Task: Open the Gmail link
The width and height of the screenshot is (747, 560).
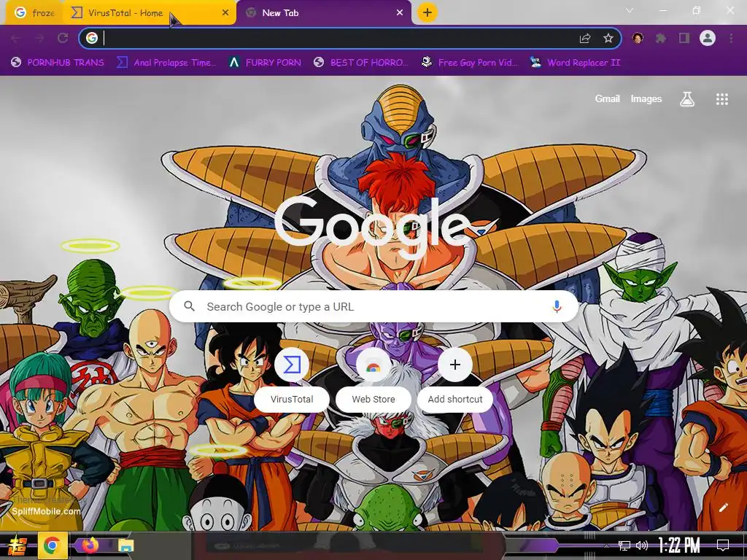Action: point(607,98)
